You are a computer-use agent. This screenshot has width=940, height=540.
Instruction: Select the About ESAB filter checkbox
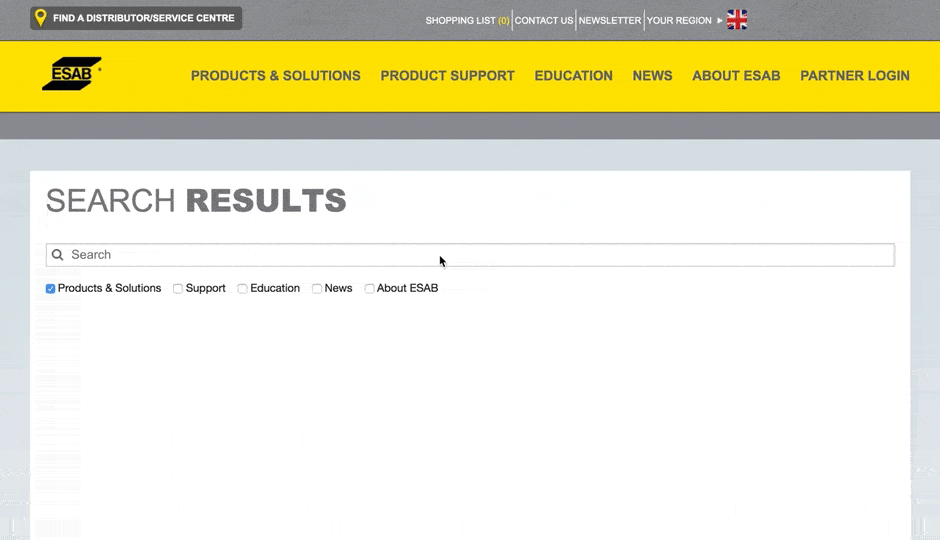pyautogui.click(x=369, y=289)
